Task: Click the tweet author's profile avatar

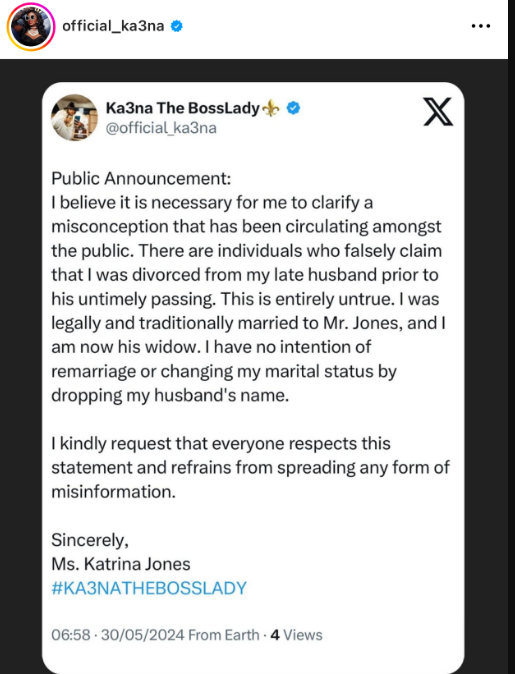Action: (x=74, y=117)
